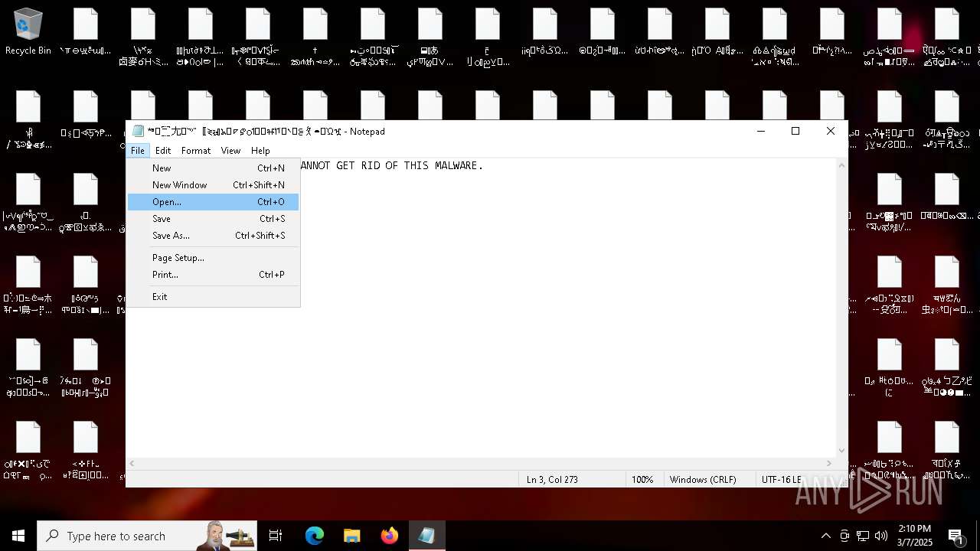Click Save in the File menu
The image size is (980, 551).
[213, 219]
